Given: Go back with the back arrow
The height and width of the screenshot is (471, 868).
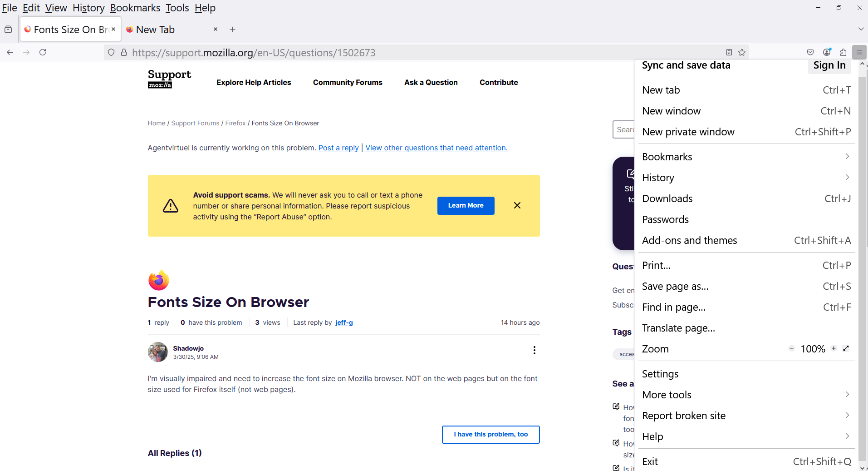Looking at the screenshot, I should [x=10, y=52].
